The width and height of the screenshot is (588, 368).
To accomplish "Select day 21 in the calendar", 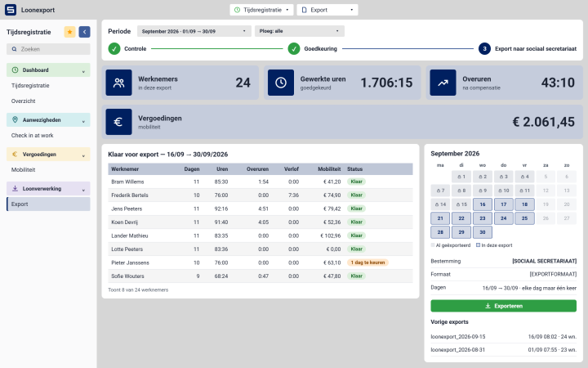I will click(x=440, y=218).
